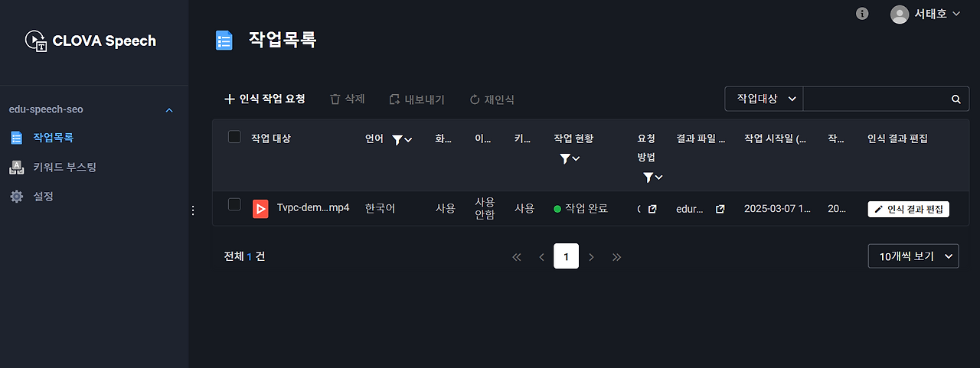Click the 인식 작업 요청 button
This screenshot has width=980, height=368.
click(x=265, y=99)
